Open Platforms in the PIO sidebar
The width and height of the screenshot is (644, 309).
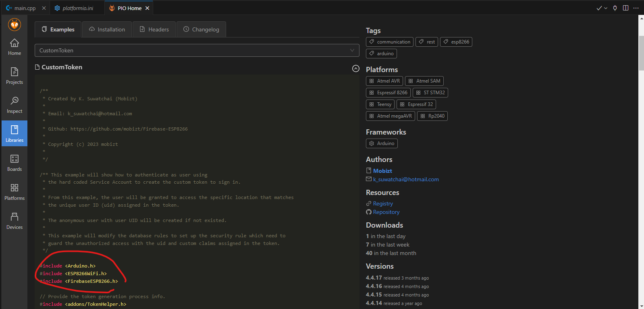pyautogui.click(x=15, y=192)
